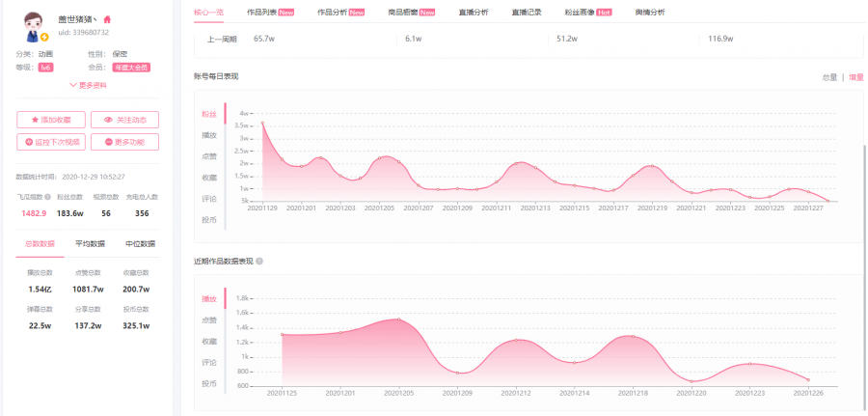The width and height of the screenshot is (868, 416).
Task: Click the eye icon in 关注动态 button
Action: [x=108, y=120]
